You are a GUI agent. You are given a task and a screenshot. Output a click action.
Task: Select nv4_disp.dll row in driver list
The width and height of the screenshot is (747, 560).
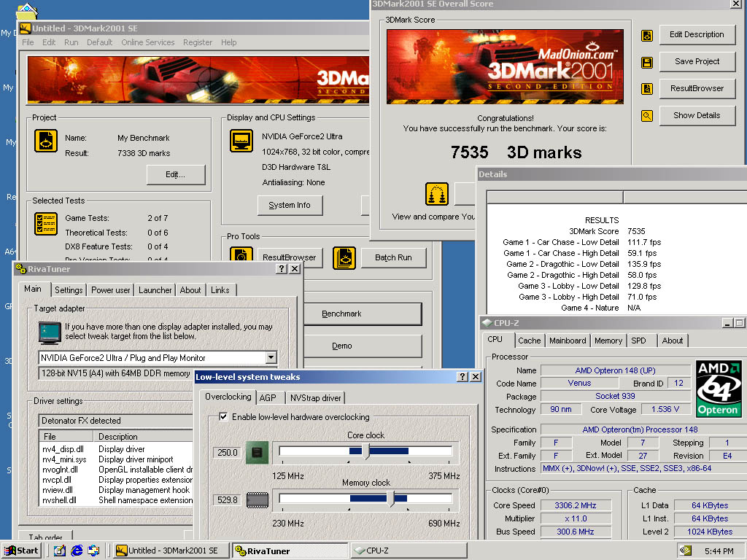(115, 449)
